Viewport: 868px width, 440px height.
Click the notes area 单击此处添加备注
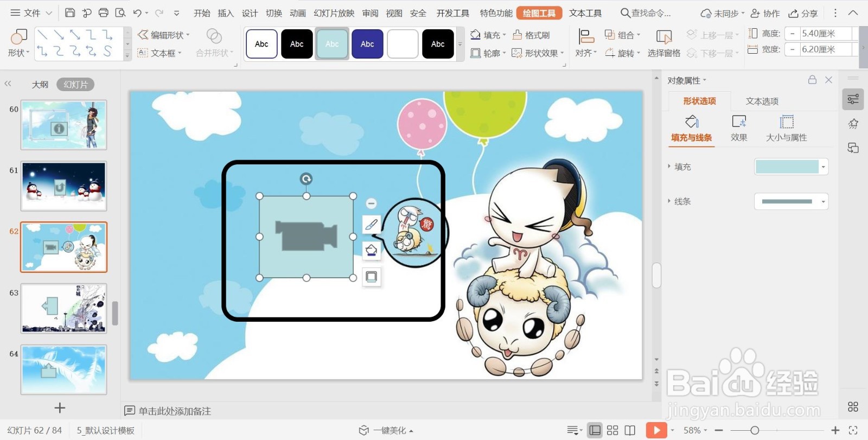175,411
